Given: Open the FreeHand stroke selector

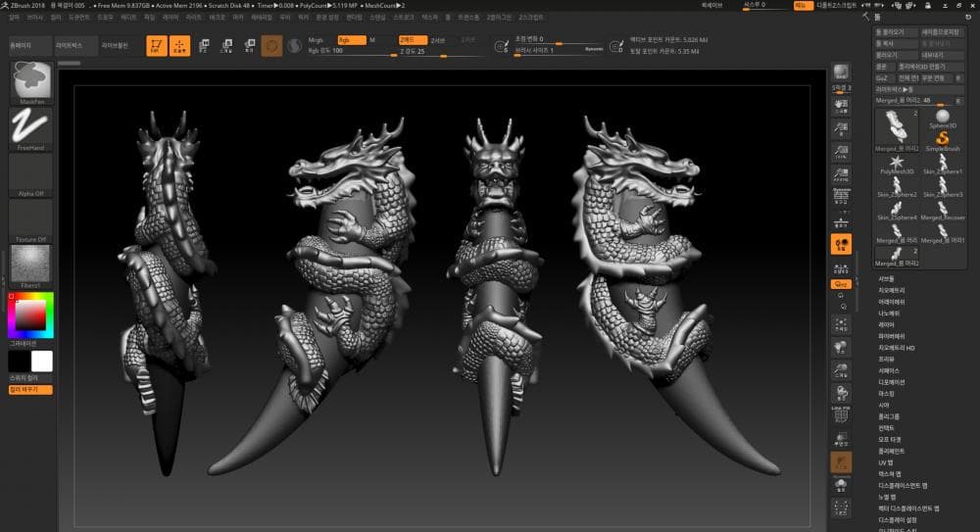Looking at the screenshot, I should click(30, 128).
